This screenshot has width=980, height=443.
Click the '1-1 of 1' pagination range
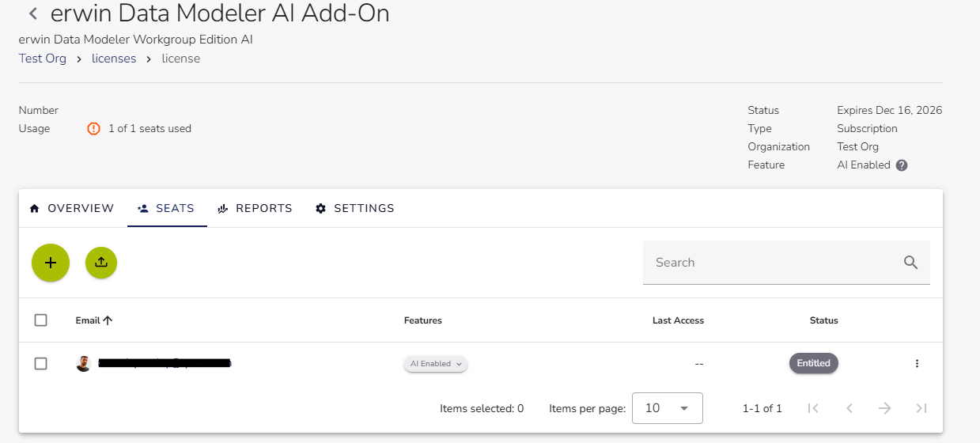point(762,409)
